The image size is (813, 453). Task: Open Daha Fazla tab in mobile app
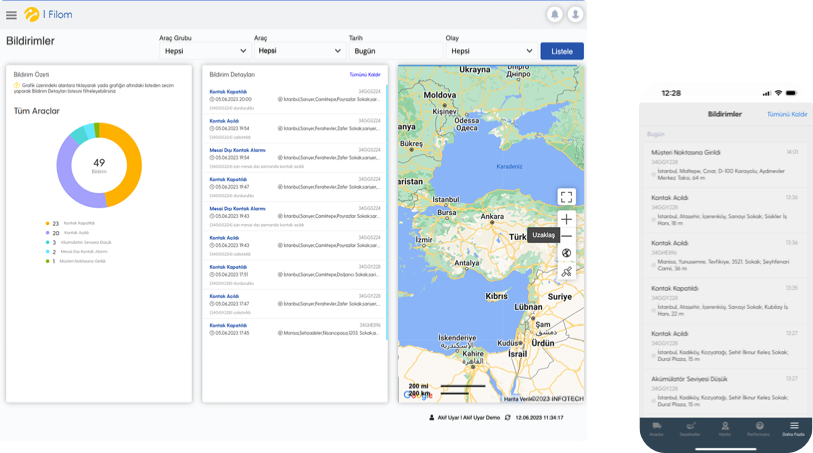coord(794,428)
